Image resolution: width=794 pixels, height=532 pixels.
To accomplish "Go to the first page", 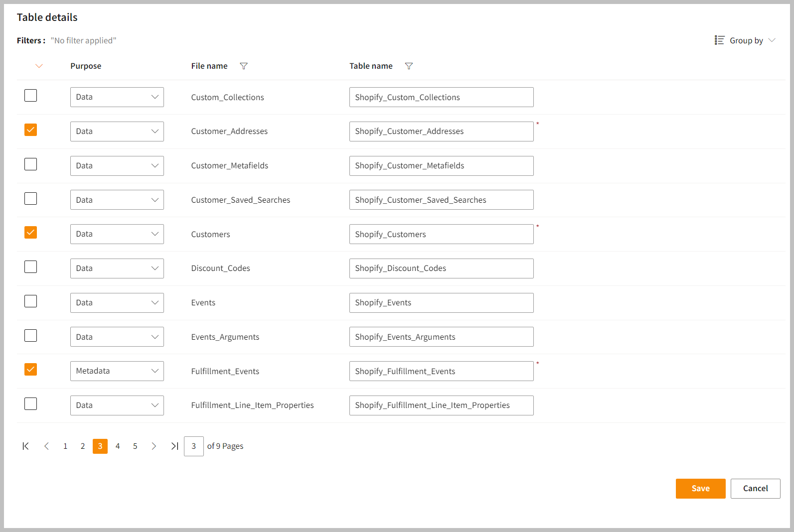I will 25,446.
